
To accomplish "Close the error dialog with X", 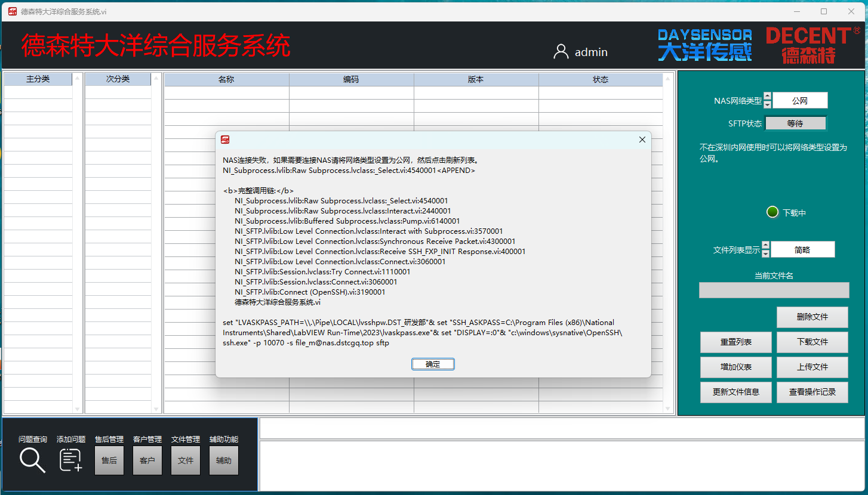I will pos(642,140).
